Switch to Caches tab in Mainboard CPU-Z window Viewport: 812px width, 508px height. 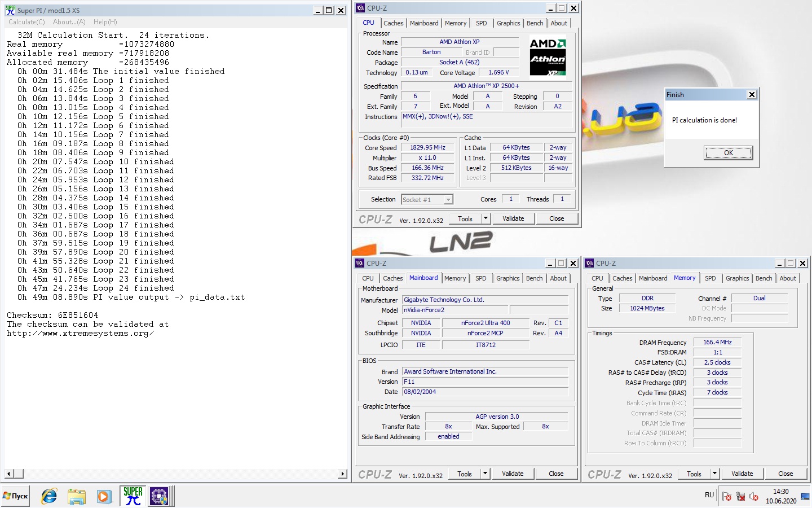coord(392,278)
